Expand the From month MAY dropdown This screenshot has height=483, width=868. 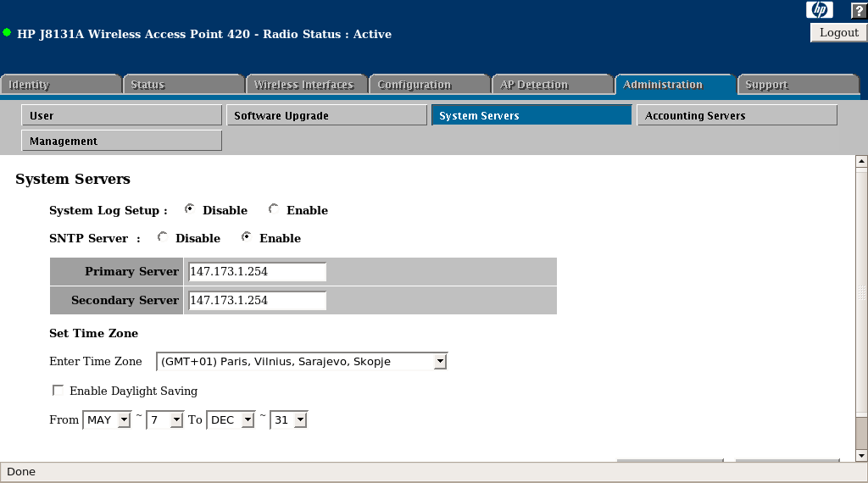tap(124, 419)
